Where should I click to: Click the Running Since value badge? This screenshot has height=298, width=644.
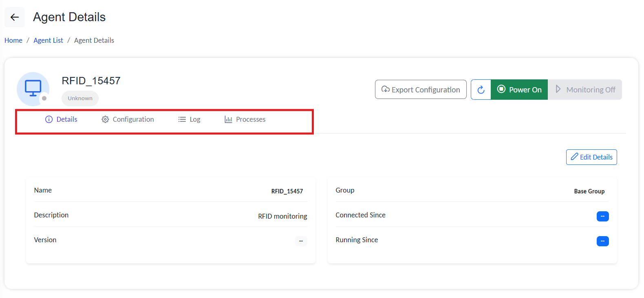tap(602, 241)
